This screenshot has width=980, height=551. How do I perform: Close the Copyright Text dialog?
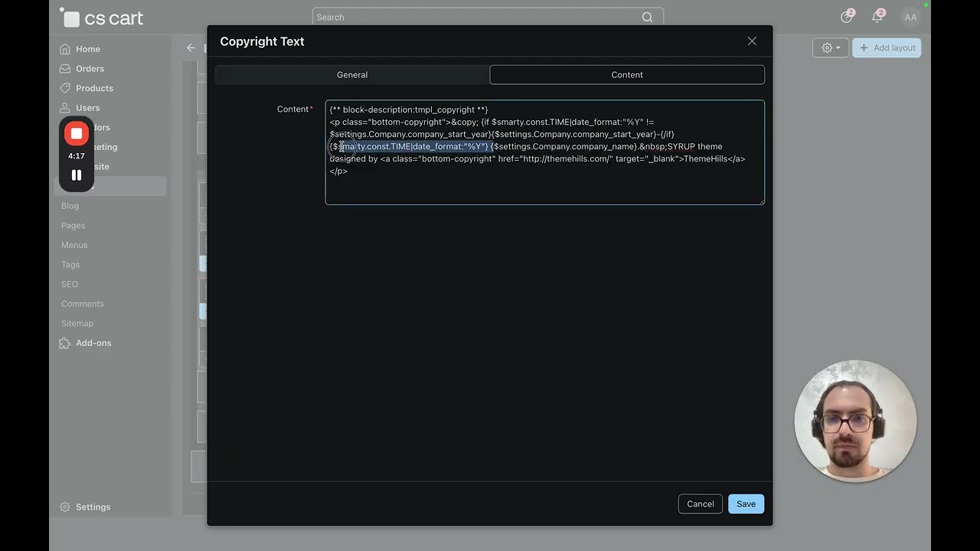pos(752,41)
